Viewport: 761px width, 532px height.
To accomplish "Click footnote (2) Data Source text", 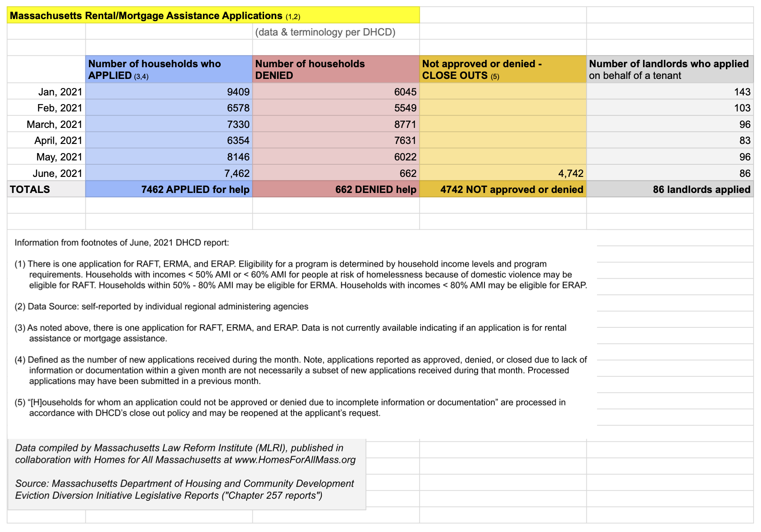I will 161,307.
